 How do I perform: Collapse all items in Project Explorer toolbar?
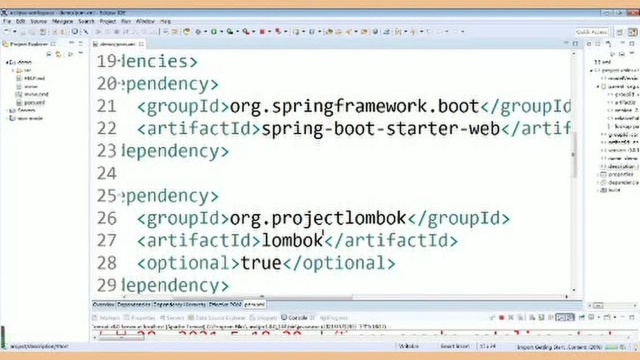(x=49, y=54)
